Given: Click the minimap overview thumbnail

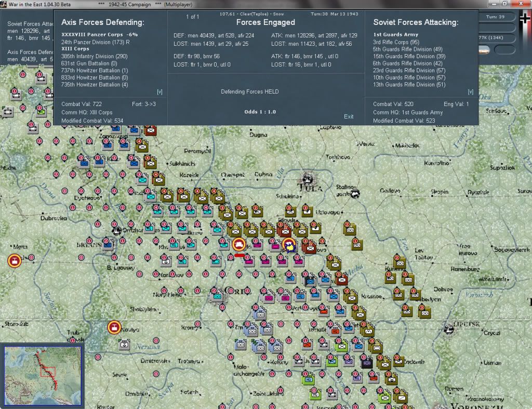Looking at the screenshot, I should 43,375.
